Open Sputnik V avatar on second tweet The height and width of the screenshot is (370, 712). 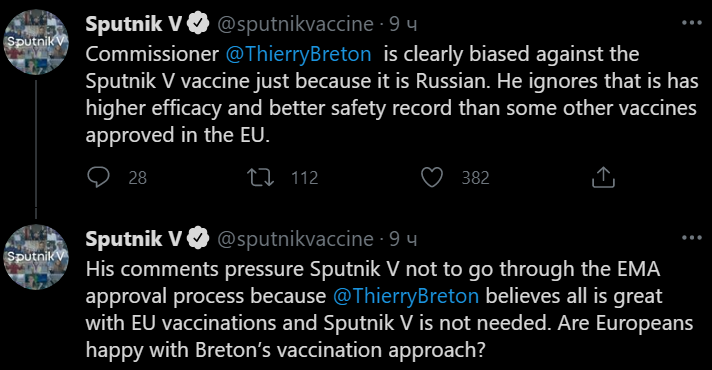[x=36, y=257]
